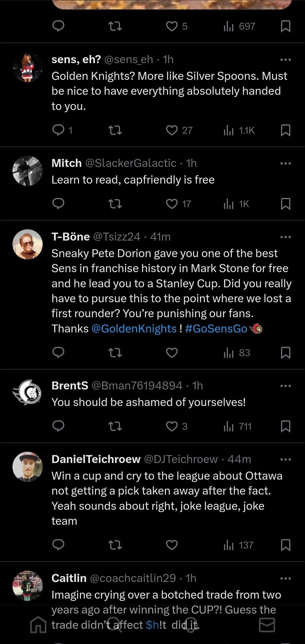Like the sens, eh? tweet

click(x=172, y=130)
